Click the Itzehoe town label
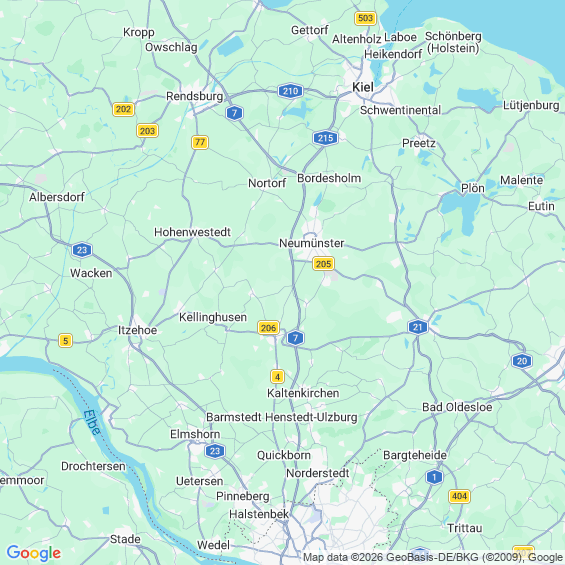 [x=138, y=330]
